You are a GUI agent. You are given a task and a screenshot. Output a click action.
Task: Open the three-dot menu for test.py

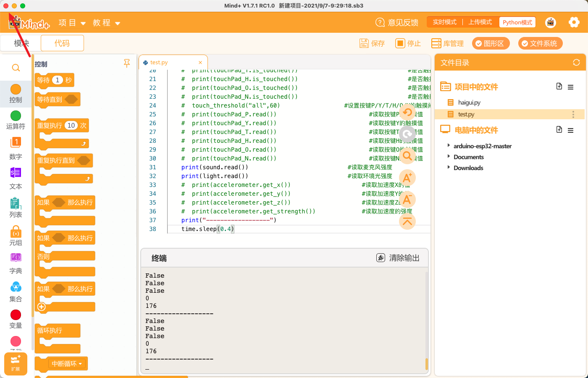tap(573, 114)
